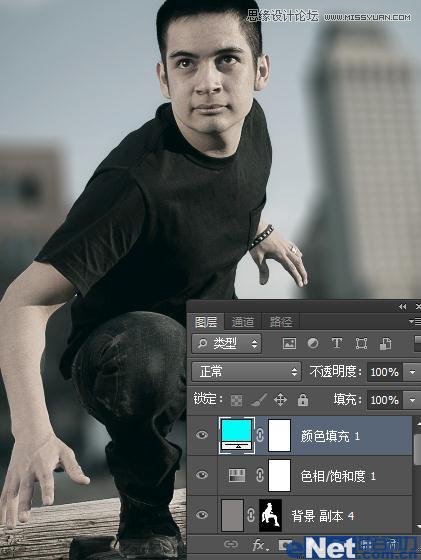Toggle mask link on 色相/饱和度 1
This screenshot has height=560, width=421.
tap(260, 475)
